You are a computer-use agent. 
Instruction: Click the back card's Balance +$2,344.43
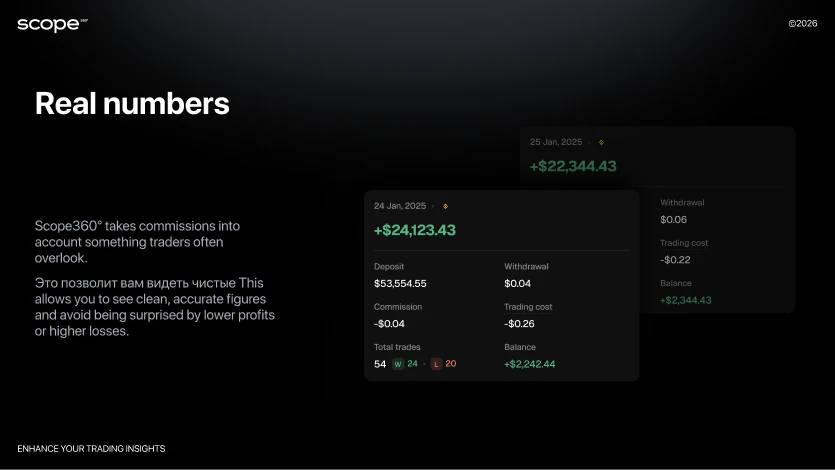tap(686, 300)
